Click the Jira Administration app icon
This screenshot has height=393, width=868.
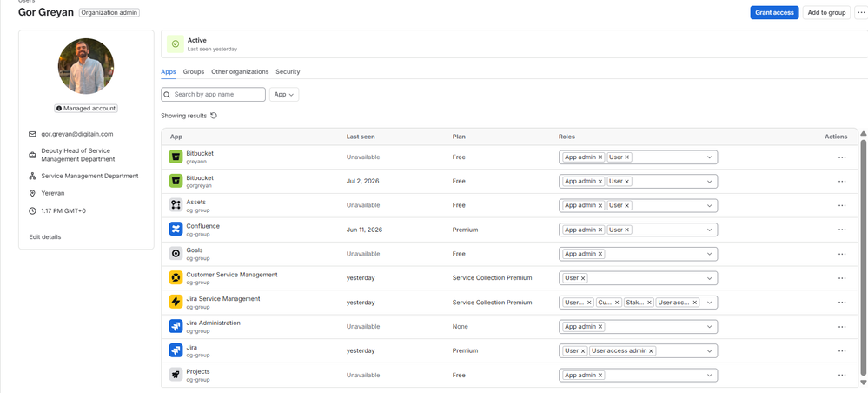click(x=176, y=326)
